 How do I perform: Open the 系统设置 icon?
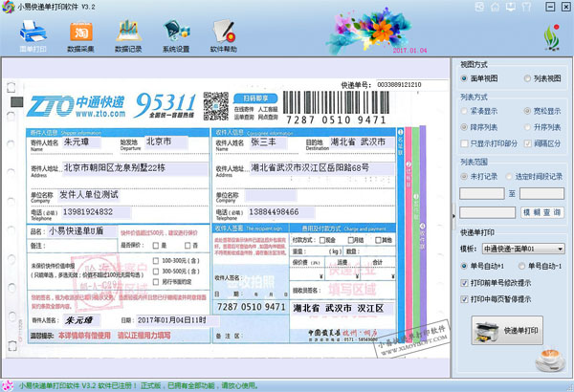[x=176, y=36]
